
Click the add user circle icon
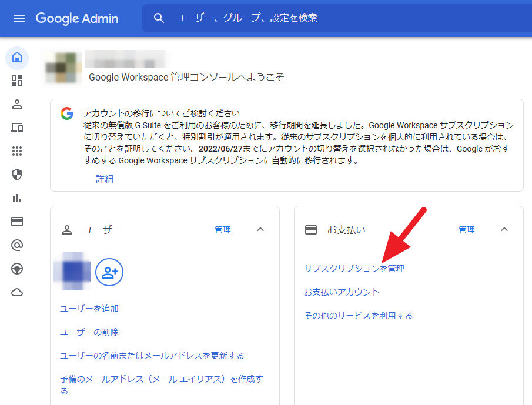click(109, 272)
